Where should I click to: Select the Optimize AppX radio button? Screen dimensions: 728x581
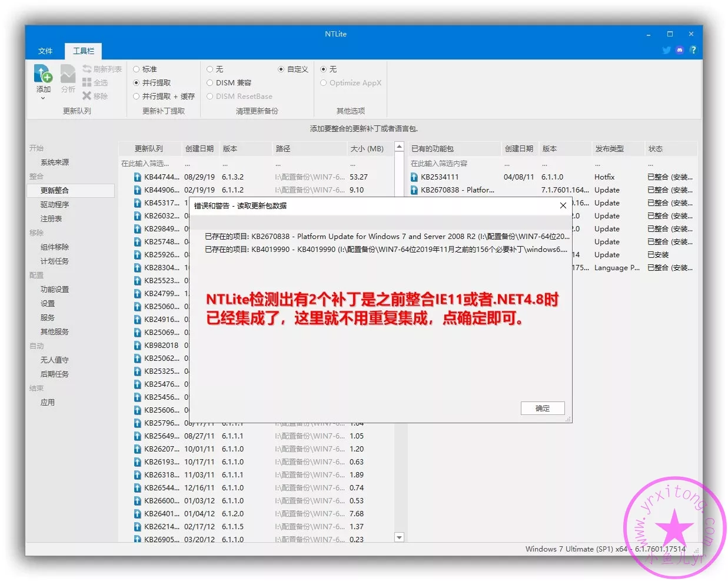pyautogui.click(x=324, y=82)
